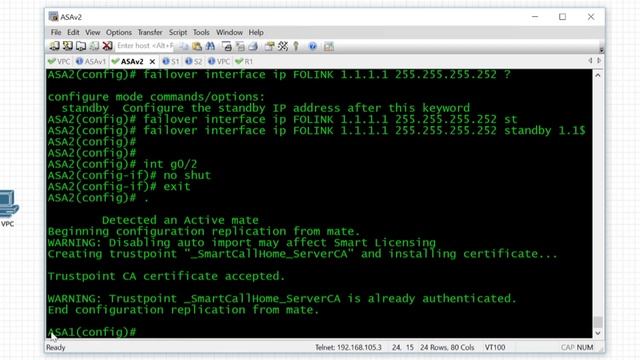Close the ASAv2 window
This screenshot has width=640, height=360.
pos(591,17)
